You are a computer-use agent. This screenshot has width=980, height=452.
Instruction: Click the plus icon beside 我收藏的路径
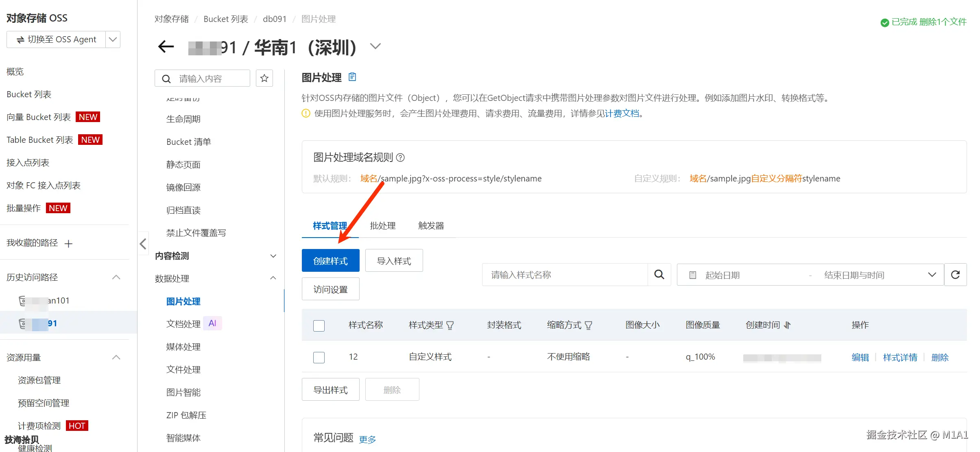click(68, 244)
